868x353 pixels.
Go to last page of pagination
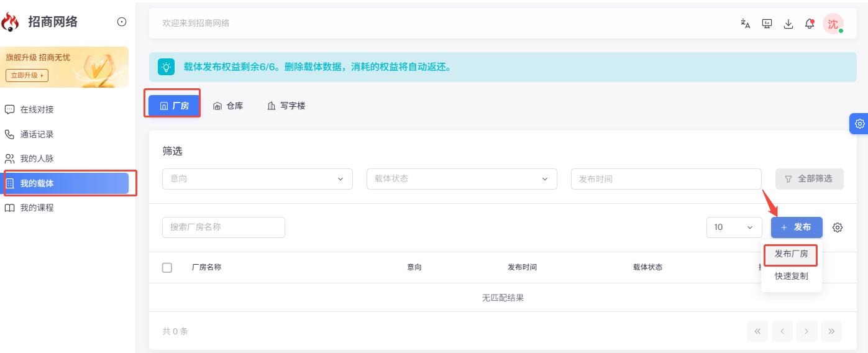831,331
